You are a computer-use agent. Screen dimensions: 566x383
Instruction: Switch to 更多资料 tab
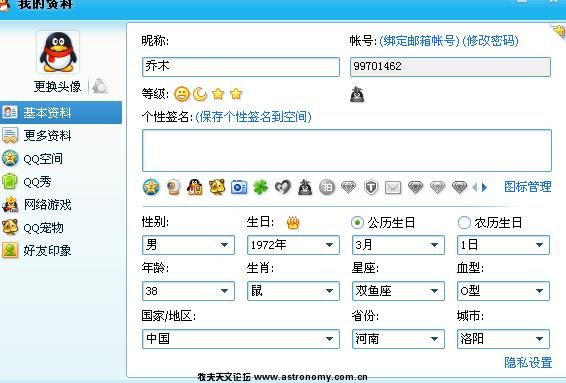61,136
